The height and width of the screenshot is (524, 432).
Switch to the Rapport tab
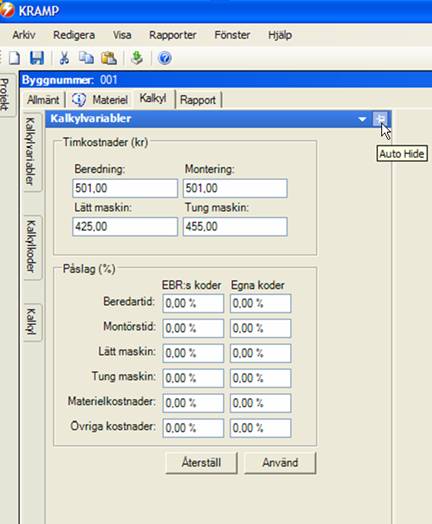point(198,100)
